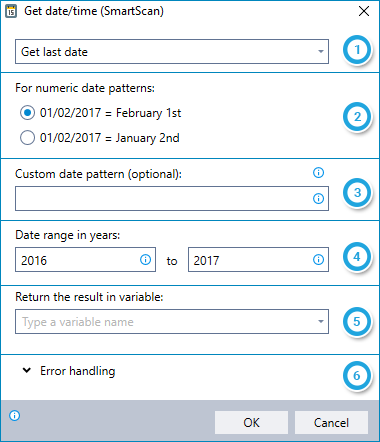380x442 pixels.
Task: Select the February 1st date format option
Action: pyautogui.click(x=27, y=113)
